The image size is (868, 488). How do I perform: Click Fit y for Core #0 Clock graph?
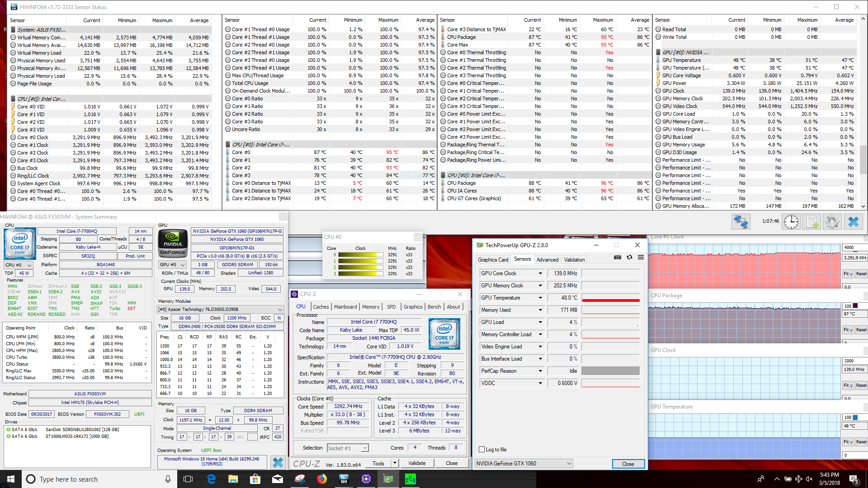(x=848, y=274)
